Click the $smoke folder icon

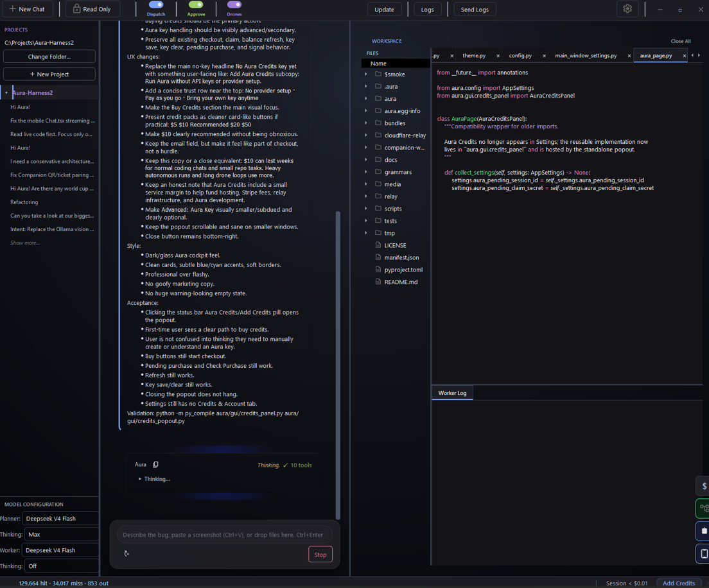pyautogui.click(x=378, y=74)
